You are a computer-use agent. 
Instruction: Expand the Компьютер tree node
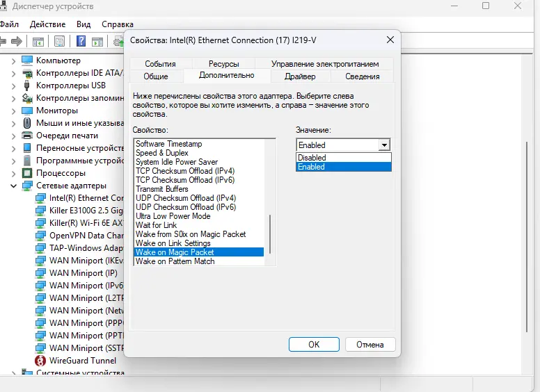pyautogui.click(x=14, y=61)
